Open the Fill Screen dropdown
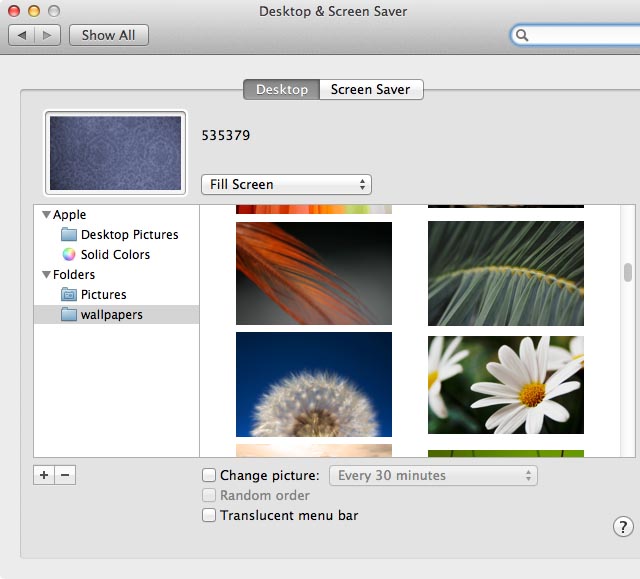This screenshot has width=640, height=579. (286, 185)
